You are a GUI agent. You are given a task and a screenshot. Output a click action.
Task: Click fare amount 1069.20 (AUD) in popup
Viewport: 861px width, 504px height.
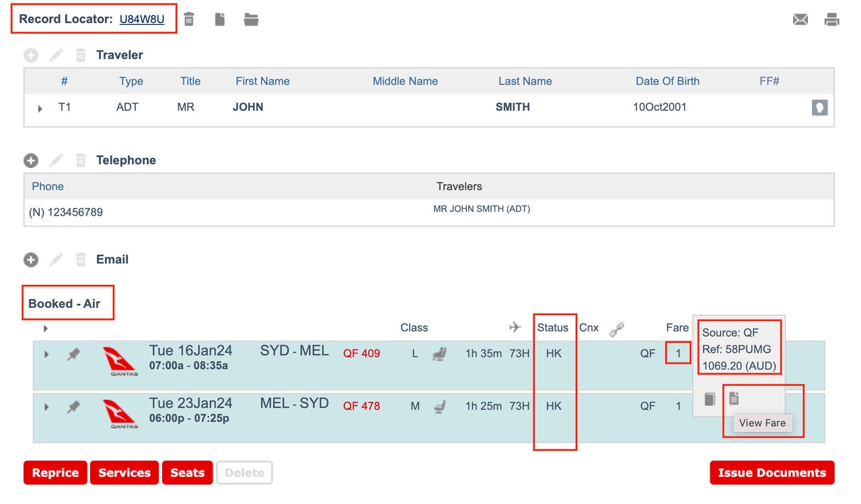(x=739, y=366)
